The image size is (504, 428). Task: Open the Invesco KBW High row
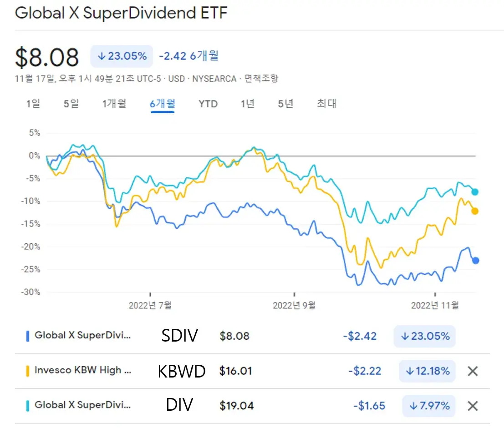(252, 371)
